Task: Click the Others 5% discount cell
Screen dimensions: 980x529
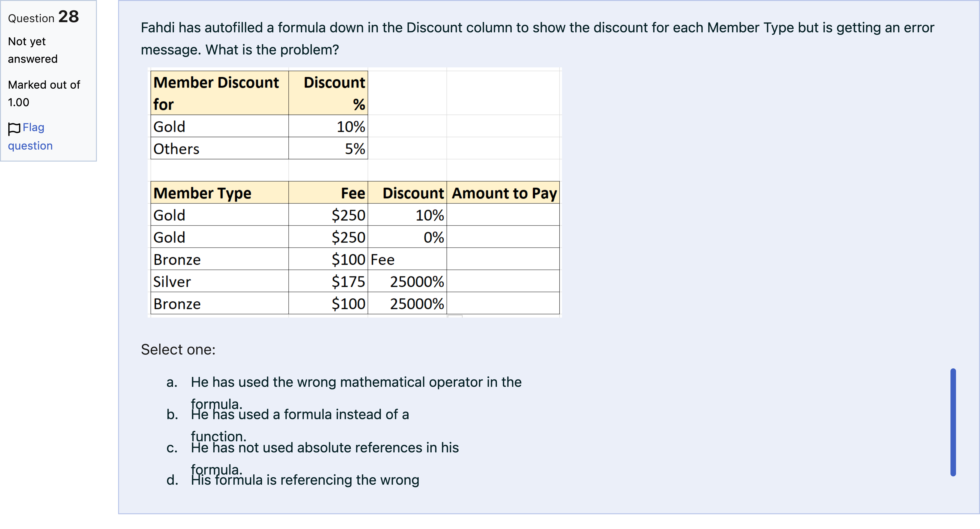Action: click(328, 148)
